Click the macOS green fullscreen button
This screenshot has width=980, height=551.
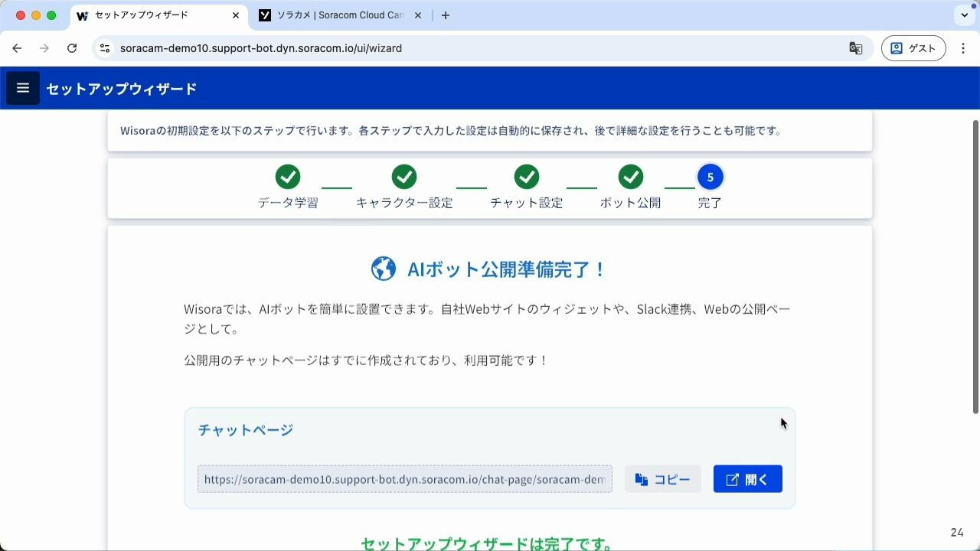coord(51,15)
